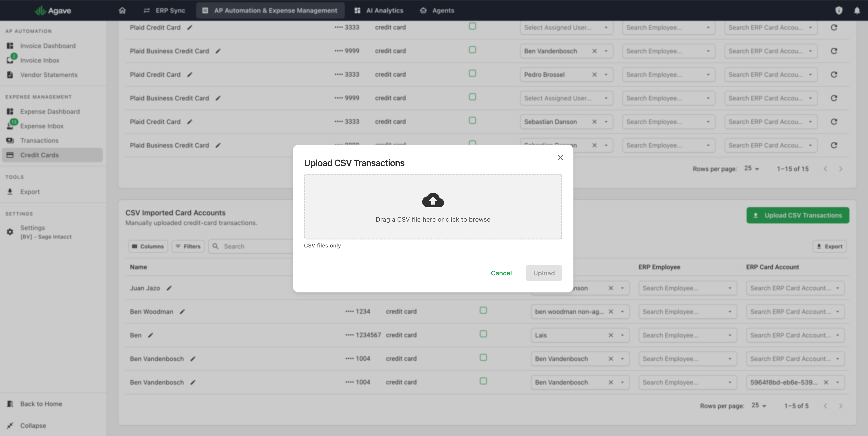This screenshot has height=436, width=868.
Task: Open the notifications bell
Action: (857, 10)
